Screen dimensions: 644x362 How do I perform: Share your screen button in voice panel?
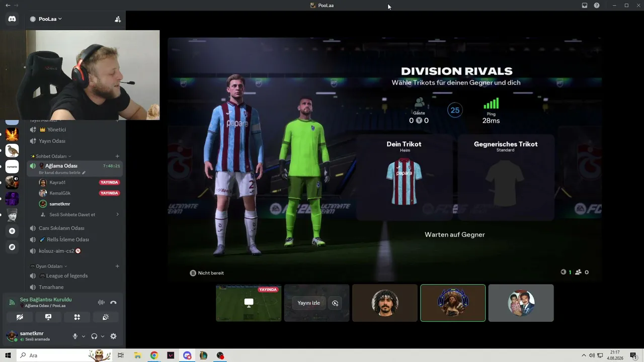tap(48, 317)
